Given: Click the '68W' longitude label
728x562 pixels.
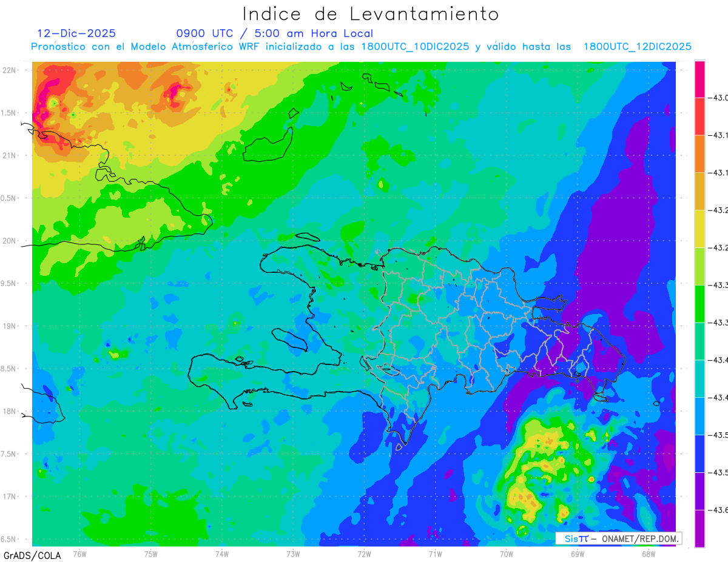Looking at the screenshot, I should pos(649,554).
